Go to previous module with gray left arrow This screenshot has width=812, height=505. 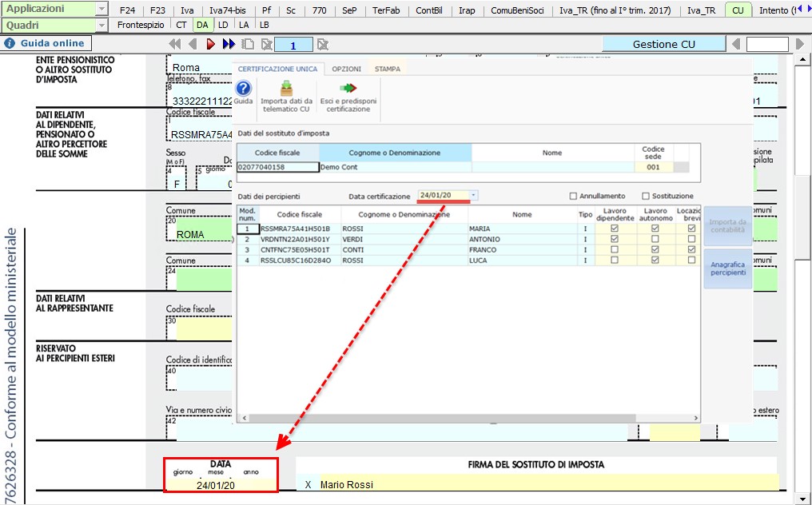(x=193, y=45)
